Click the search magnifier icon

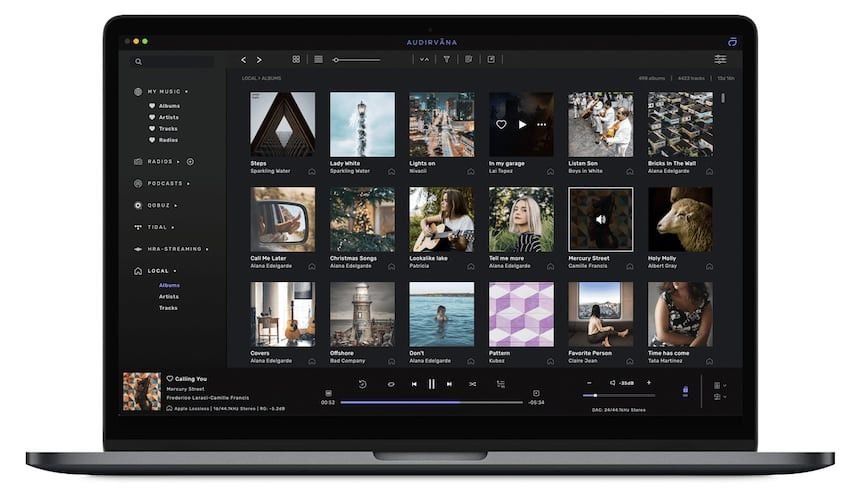click(x=139, y=61)
